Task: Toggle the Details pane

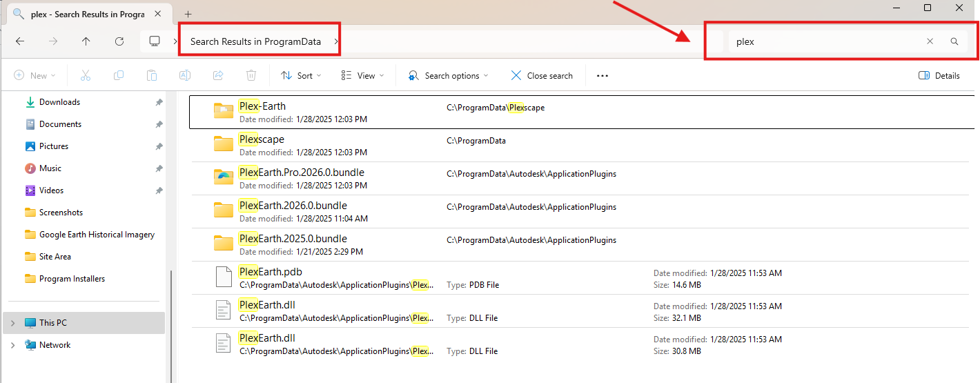Action: (939, 76)
